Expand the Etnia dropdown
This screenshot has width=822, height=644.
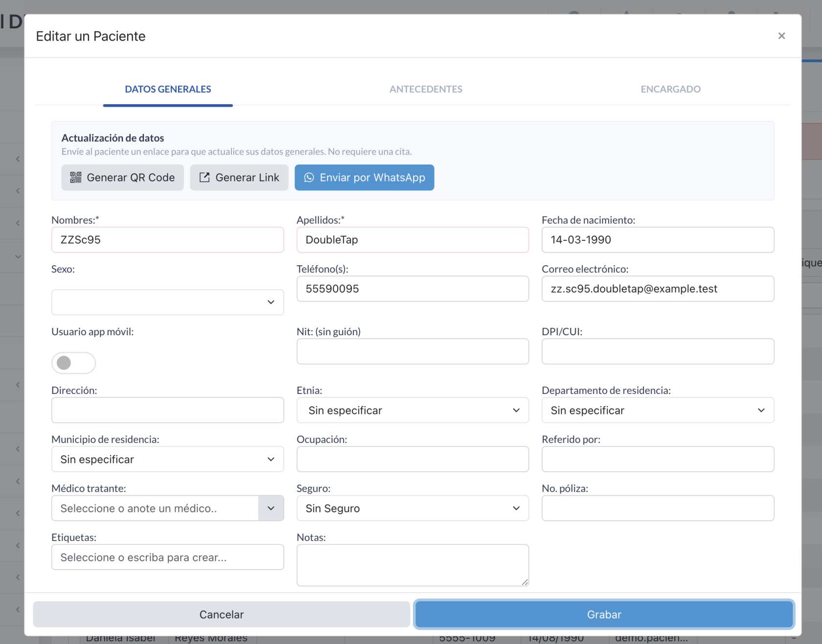pos(412,410)
